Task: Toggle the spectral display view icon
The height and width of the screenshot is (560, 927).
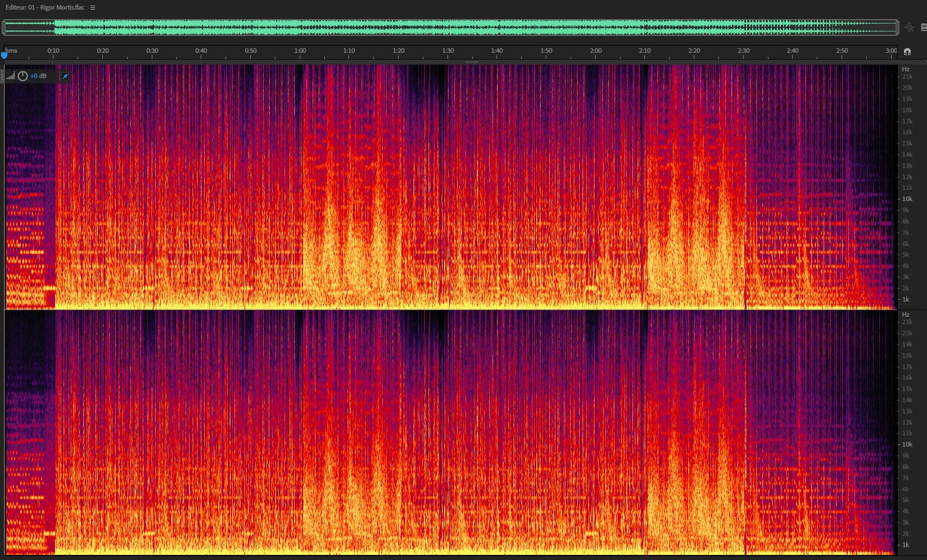Action: 924,28
